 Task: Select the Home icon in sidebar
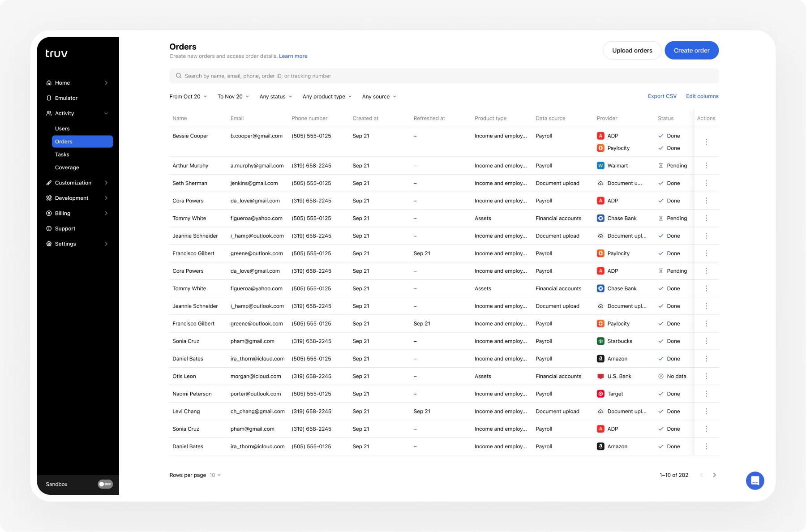click(49, 82)
